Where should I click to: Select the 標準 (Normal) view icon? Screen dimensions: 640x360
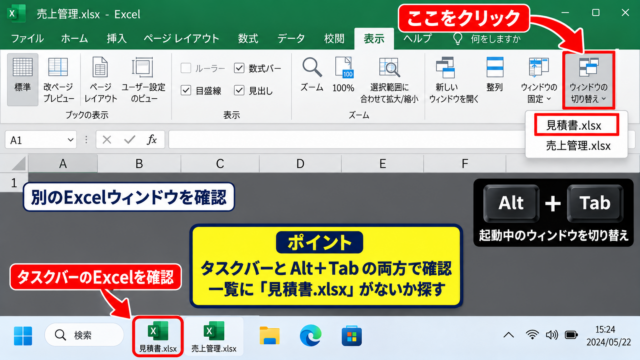(23, 80)
